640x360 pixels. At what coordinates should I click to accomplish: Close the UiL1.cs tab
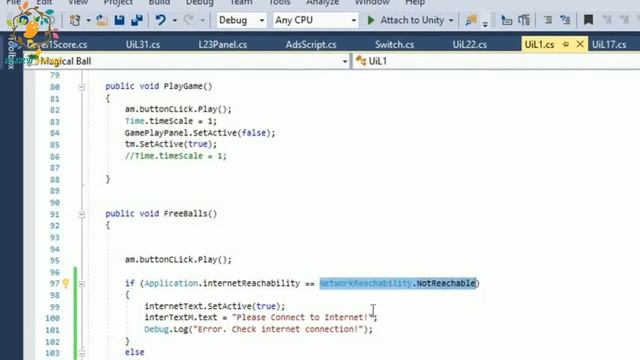pos(580,44)
